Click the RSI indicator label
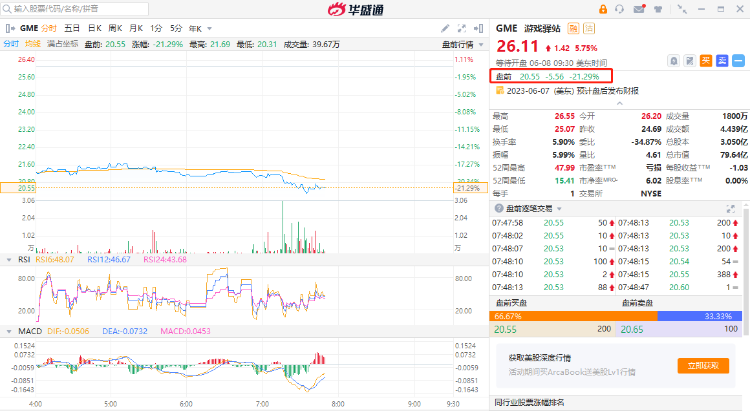The width and height of the screenshot is (750, 411). tap(24, 259)
